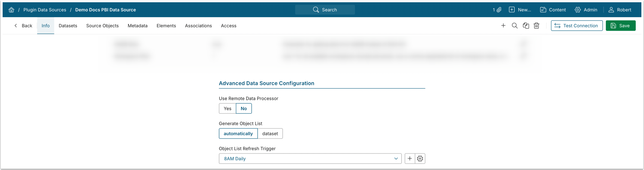Open the Admin menu
This screenshot has height=170, width=644.
tap(586, 10)
